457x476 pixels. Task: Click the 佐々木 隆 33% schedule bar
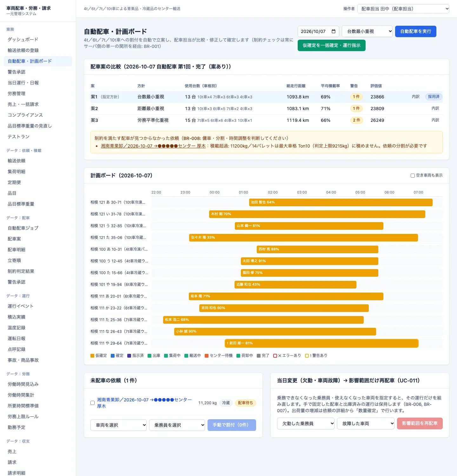click(303, 238)
